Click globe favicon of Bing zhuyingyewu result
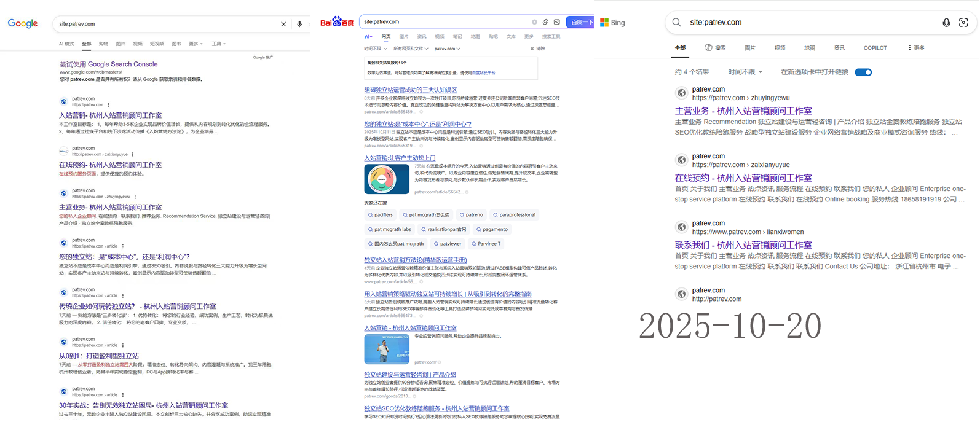 tap(681, 93)
